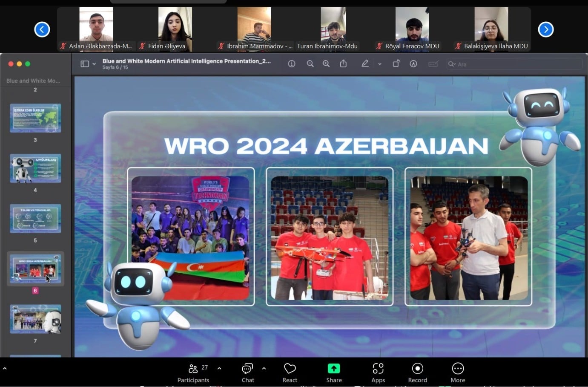This screenshot has width=588, height=387.
Task: Start recording the meeting
Action: 418,373
